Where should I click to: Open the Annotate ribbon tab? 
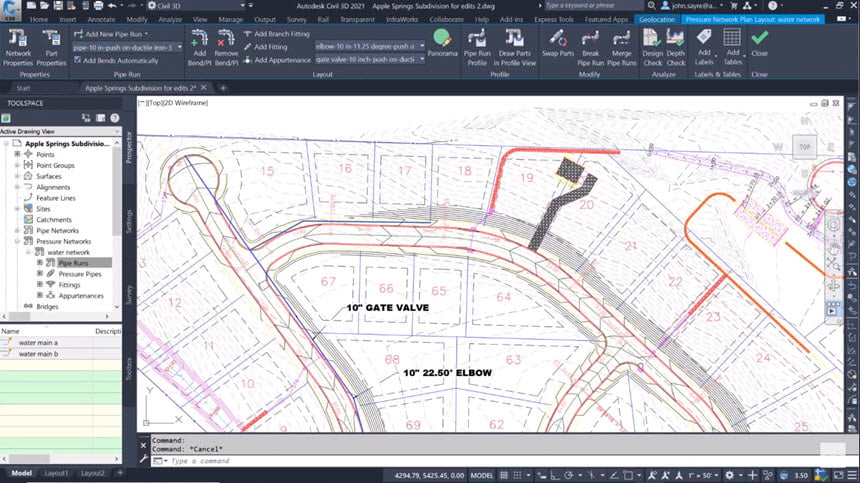[x=101, y=19]
